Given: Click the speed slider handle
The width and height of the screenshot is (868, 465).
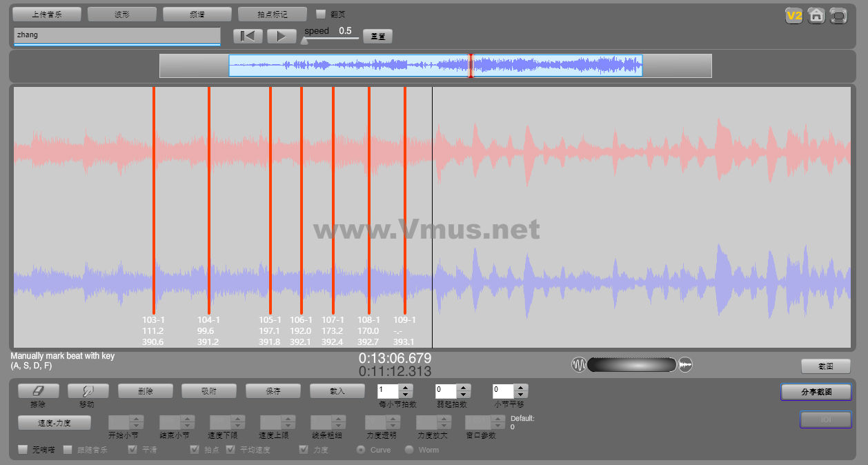Looking at the screenshot, I should (x=304, y=40).
